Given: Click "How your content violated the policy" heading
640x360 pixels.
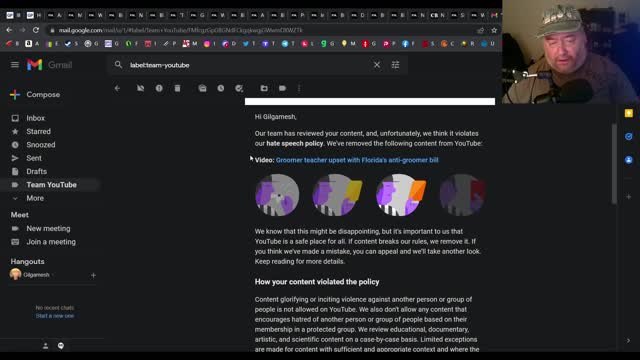Looking at the screenshot, I should click(x=317, y=282).
